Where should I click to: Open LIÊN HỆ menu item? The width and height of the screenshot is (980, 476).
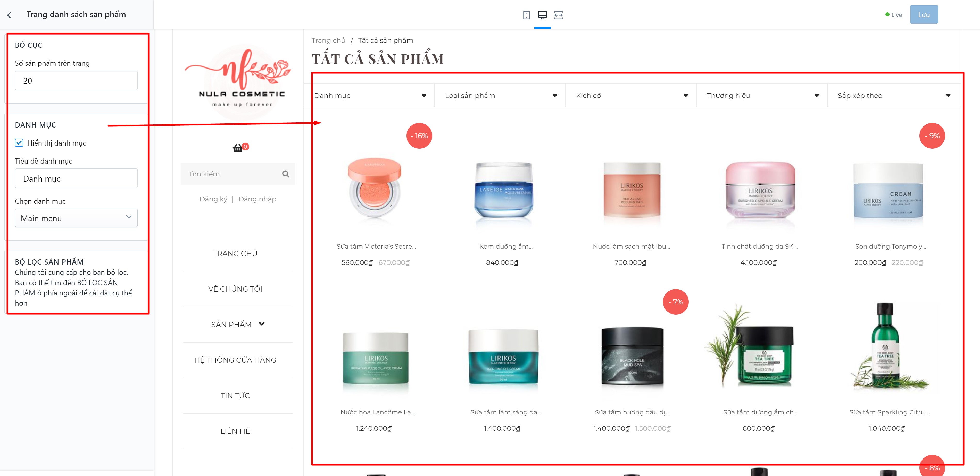click(235, 431)
